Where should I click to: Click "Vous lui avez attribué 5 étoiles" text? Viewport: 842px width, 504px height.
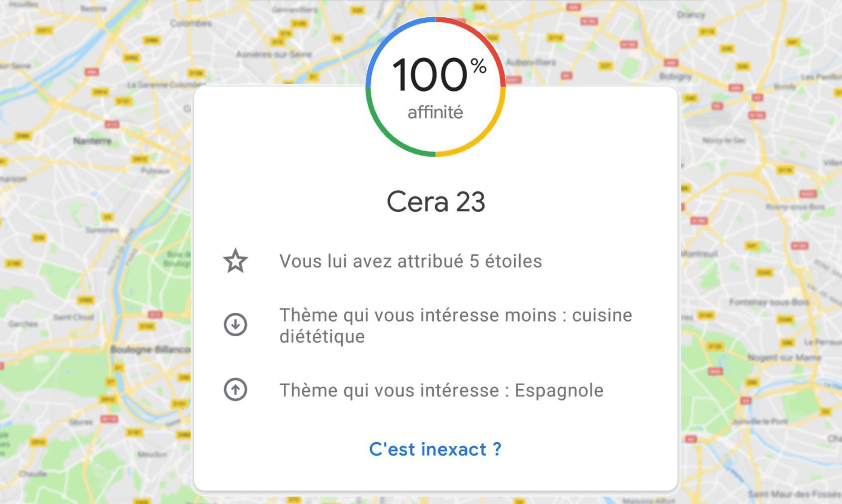point(410,261)
